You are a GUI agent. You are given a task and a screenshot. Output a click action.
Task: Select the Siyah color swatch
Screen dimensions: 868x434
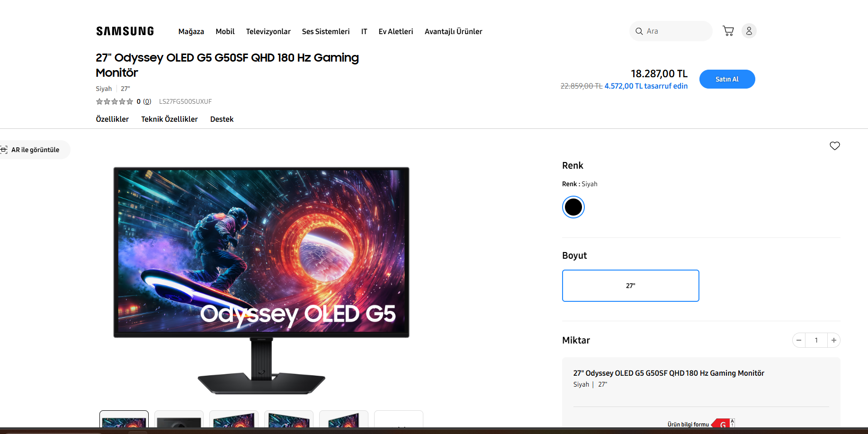point(573,207)
